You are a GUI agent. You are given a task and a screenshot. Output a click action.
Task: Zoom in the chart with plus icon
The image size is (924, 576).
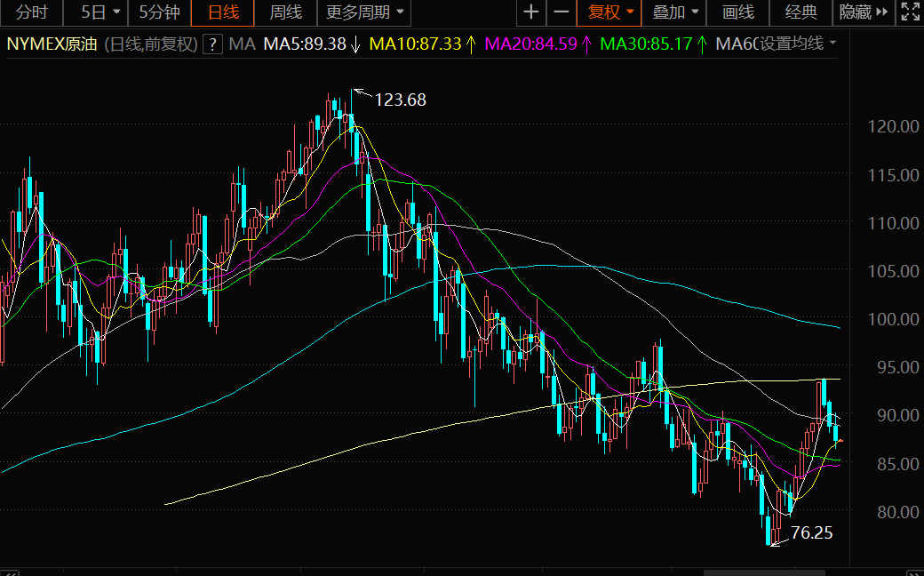[531, 12]
